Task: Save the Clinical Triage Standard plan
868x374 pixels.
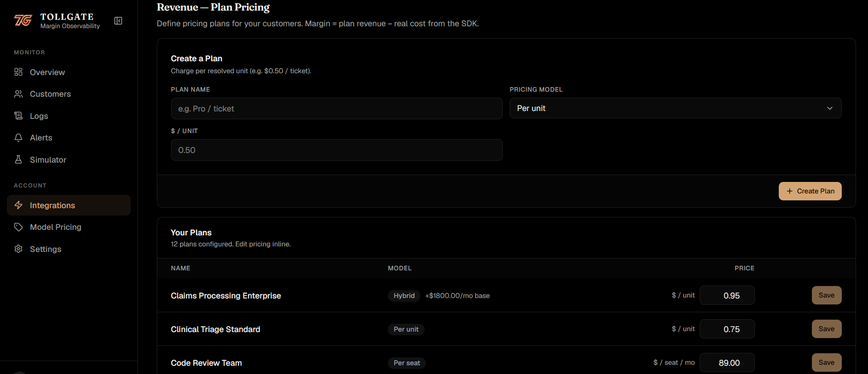Action: point(827,329)
